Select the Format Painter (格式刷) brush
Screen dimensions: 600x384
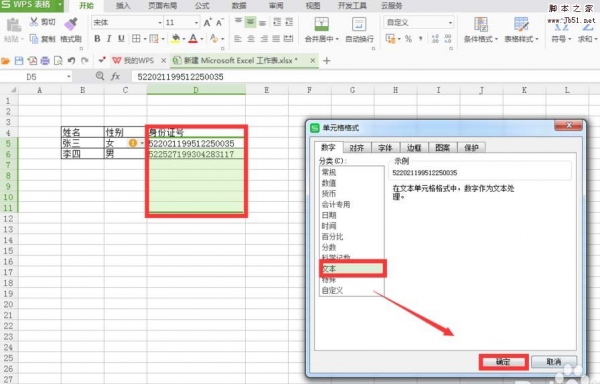point(71,24)
